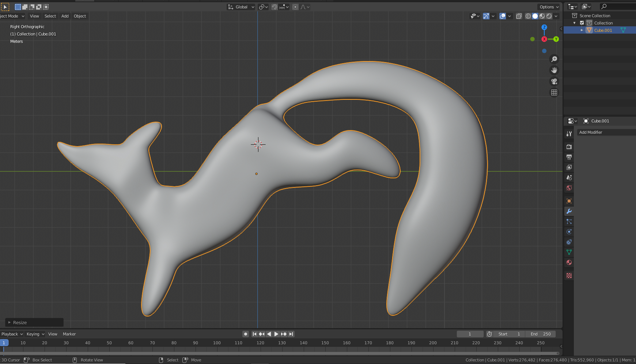Toggle Proportional Editing in the header
Viewport: 636px width, 364px height.
coord(295,7)
